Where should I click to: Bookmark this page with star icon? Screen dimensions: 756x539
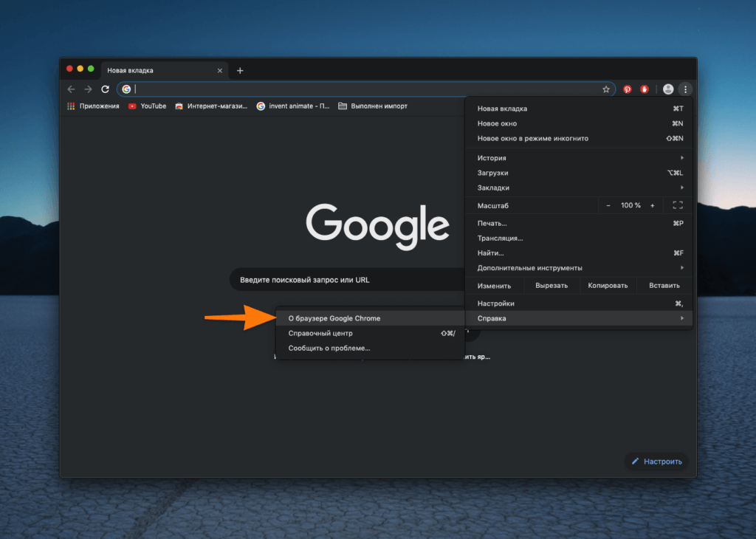point(606,89)
